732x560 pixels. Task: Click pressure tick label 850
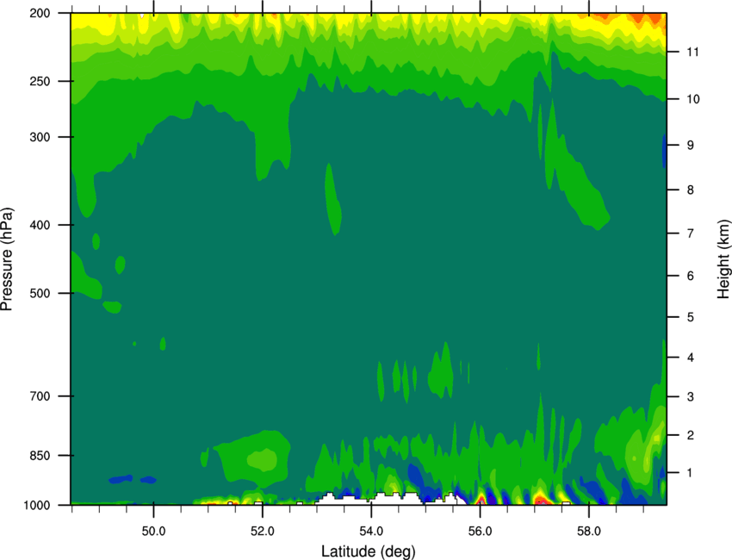pyautogui.click(x=40, y=456)
